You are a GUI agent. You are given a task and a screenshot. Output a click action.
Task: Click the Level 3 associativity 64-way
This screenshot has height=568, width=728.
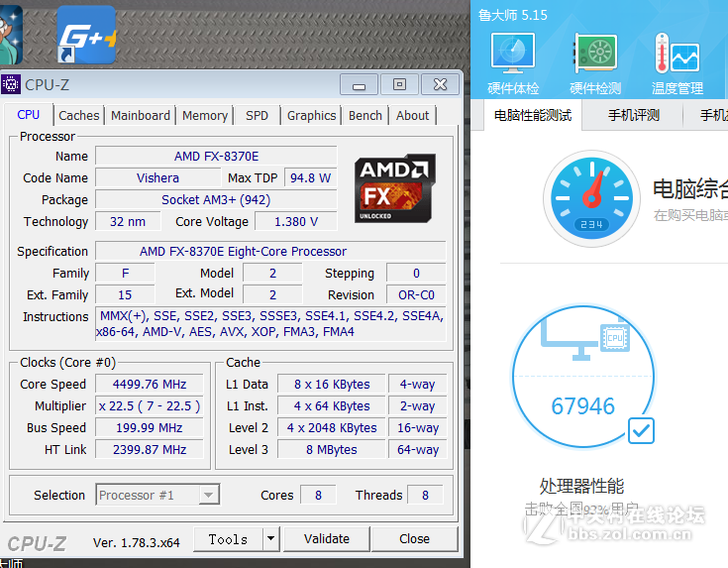pos(418,450)
